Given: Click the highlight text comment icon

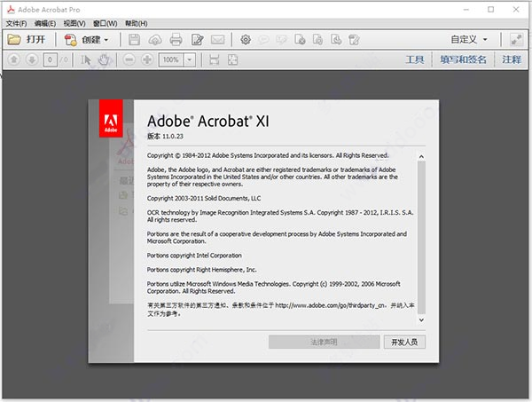Looking at the screenshot, I should pos(281,40).
